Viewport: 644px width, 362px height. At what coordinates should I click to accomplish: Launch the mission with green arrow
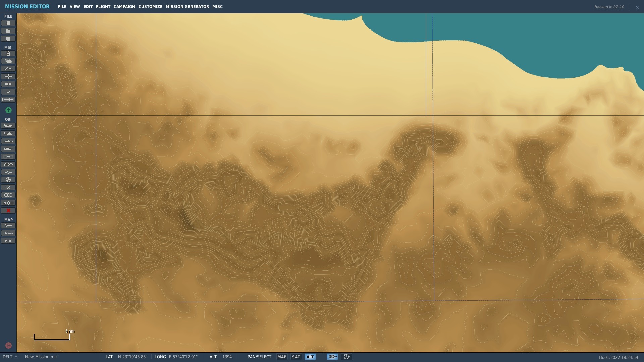pos(8,110)
